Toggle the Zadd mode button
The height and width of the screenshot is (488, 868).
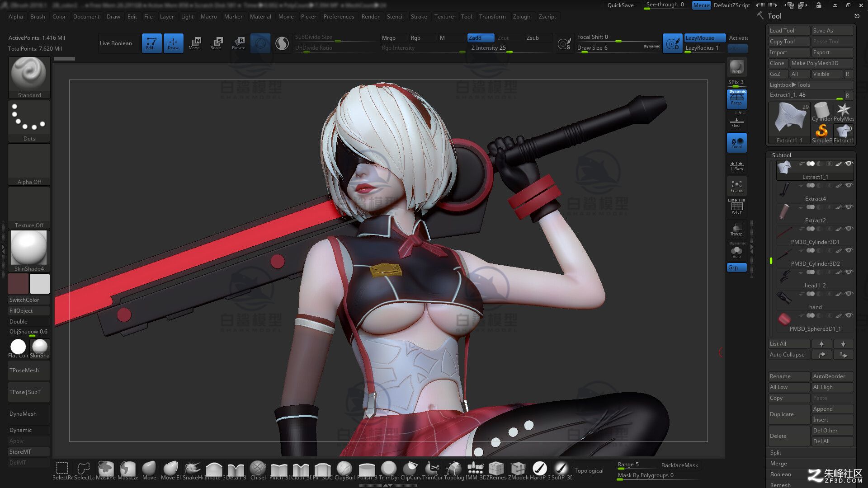click(481, 38)
